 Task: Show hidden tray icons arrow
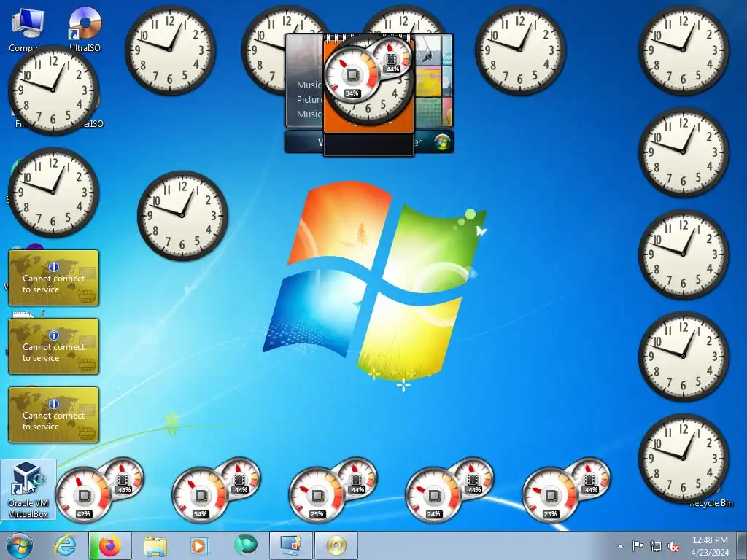(x=620, y=546)
